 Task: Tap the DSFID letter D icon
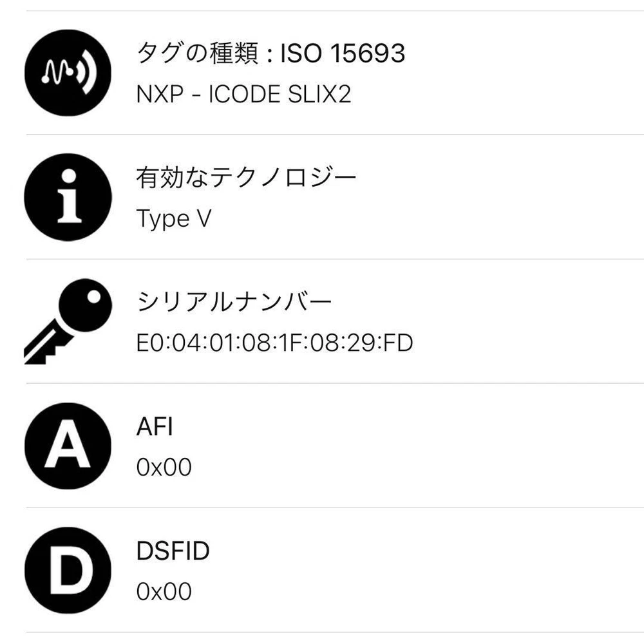point(68,570)
